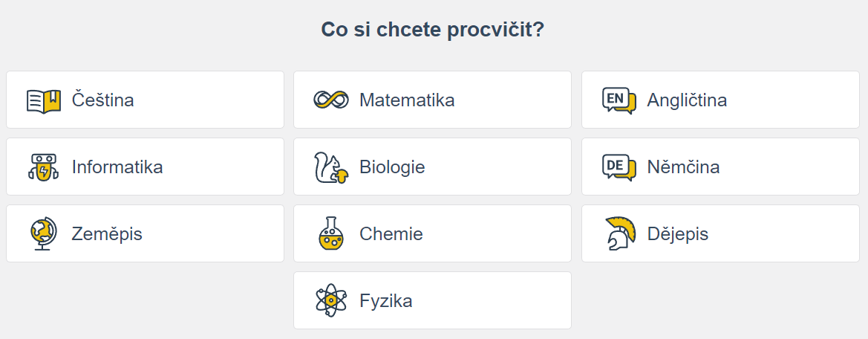Open the Fyzika subject card
Viewport: 868px width, 339px height.
(x=432, y=300)
